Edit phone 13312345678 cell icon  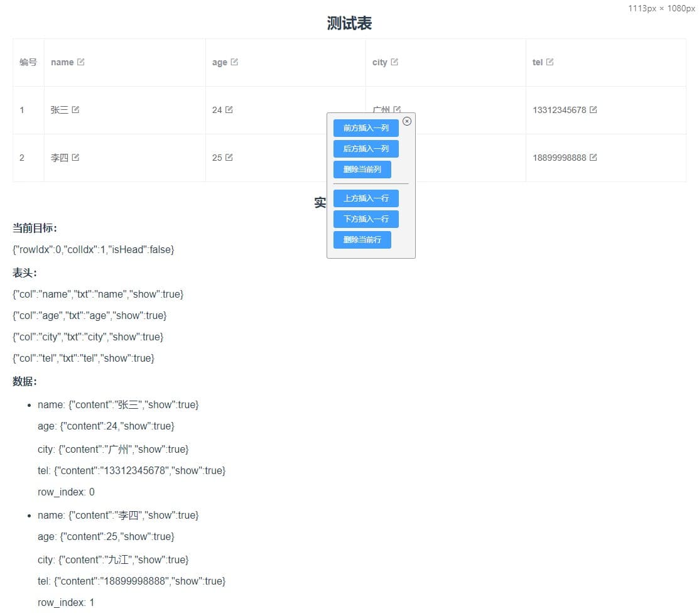(593, 110)
